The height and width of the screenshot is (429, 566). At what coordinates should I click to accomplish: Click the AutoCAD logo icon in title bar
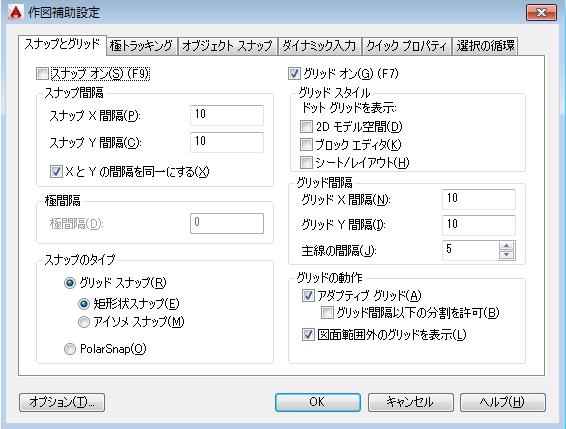coord(16,12)
